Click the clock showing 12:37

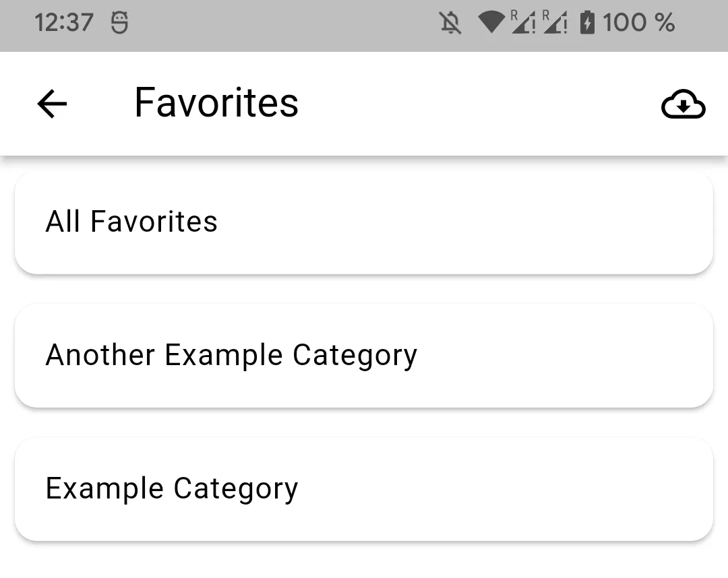click(64, 23)
